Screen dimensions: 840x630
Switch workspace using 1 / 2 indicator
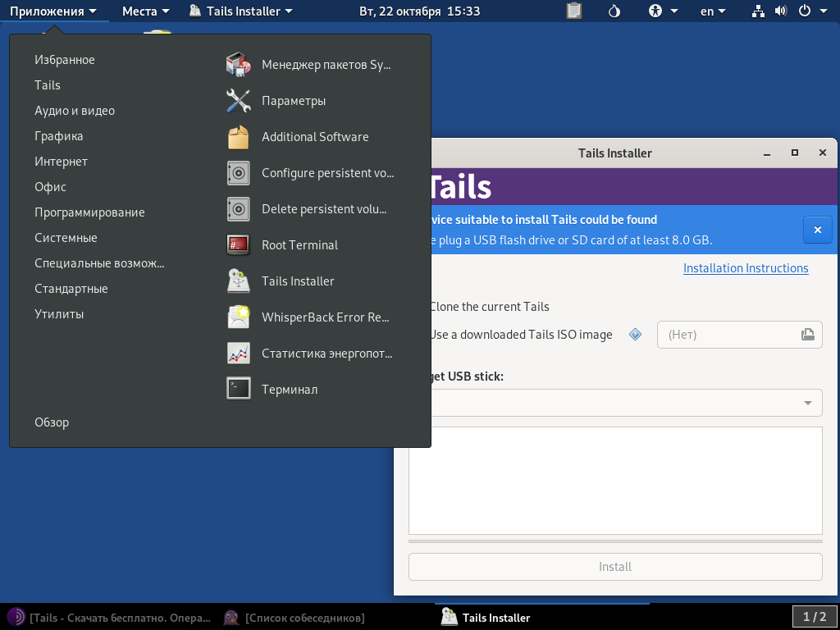click(x=815, y=618)
